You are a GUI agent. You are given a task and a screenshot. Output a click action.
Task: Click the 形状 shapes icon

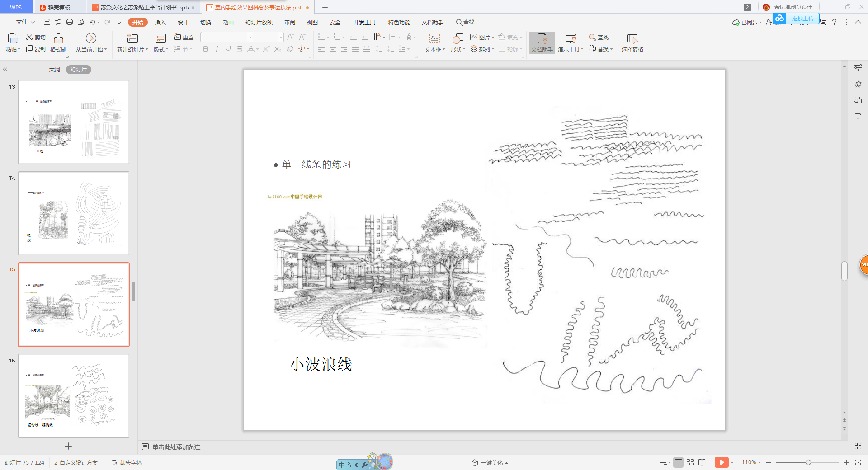458,38
